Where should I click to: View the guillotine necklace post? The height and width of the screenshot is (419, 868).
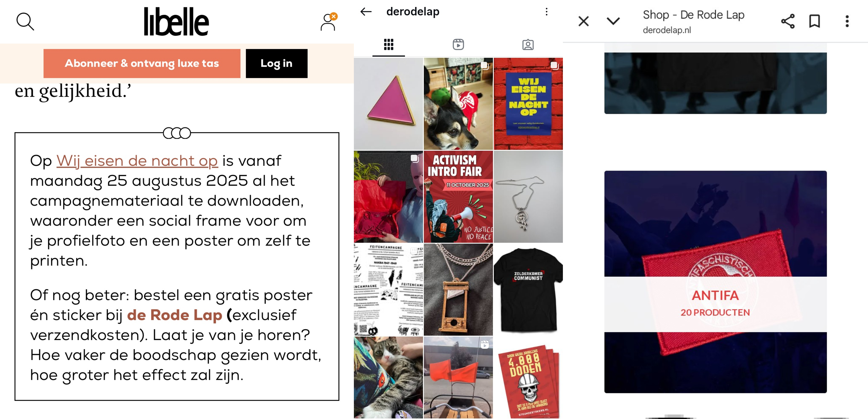coord(458,290)
